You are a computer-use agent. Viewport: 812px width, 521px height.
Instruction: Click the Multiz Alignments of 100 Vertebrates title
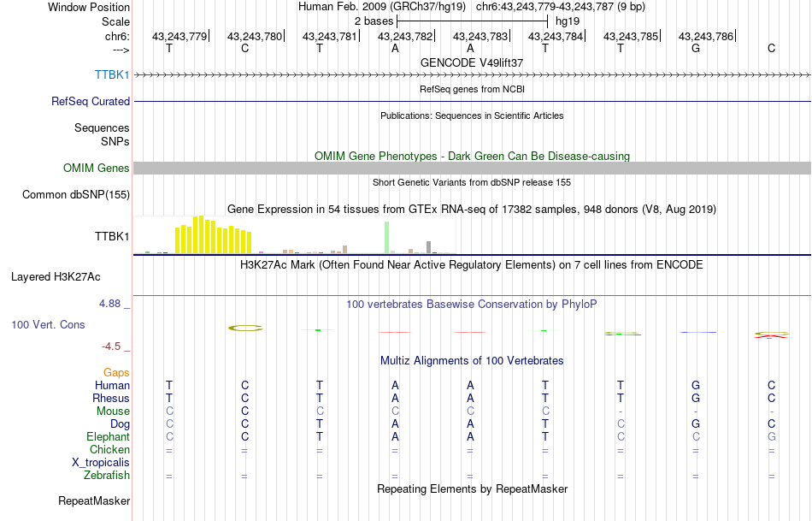pos(472,360)
